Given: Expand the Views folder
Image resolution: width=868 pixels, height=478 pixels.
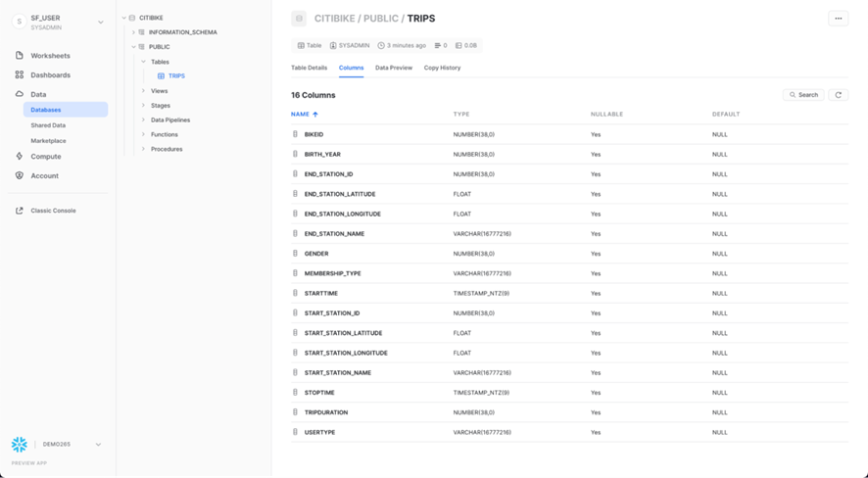Looking at the screenshot, I should point(143,91).
